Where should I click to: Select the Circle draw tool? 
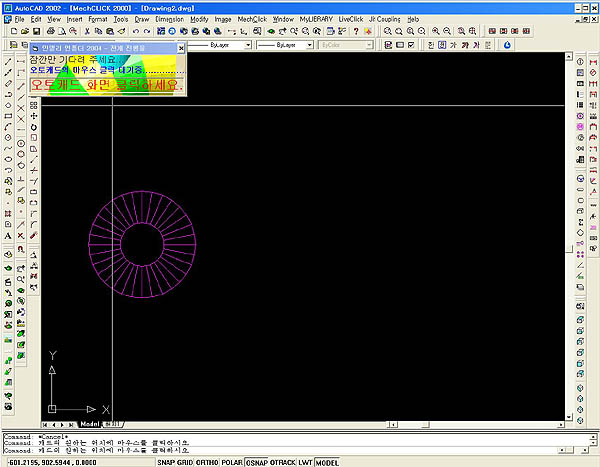pyautogui.click(x=8, y=137)
